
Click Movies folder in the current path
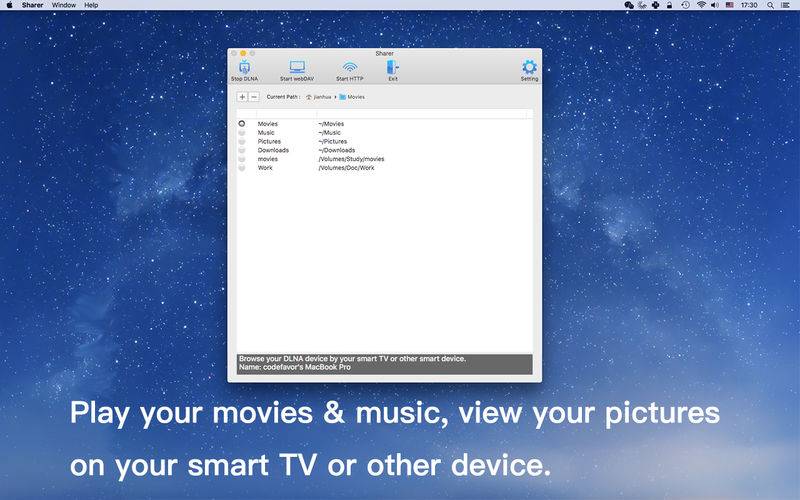point(355,97)
